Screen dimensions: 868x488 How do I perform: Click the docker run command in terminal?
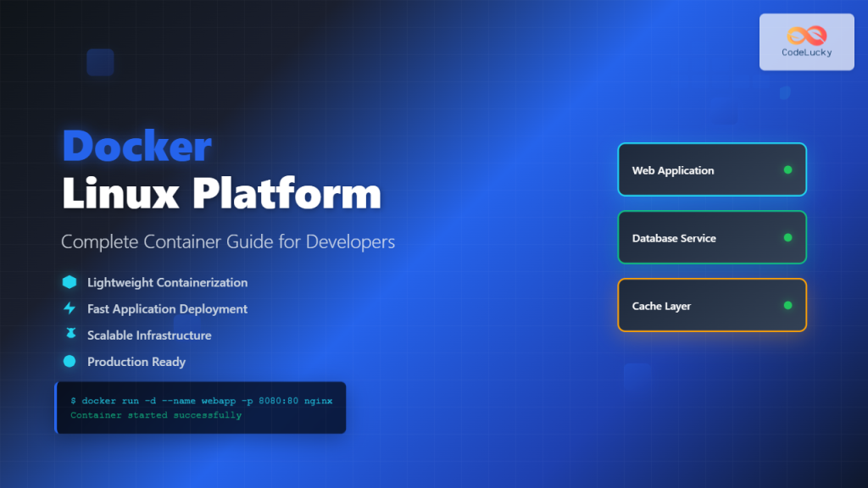[x=202, y=401]
